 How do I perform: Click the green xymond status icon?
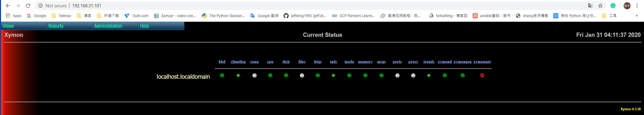point(445,75)
